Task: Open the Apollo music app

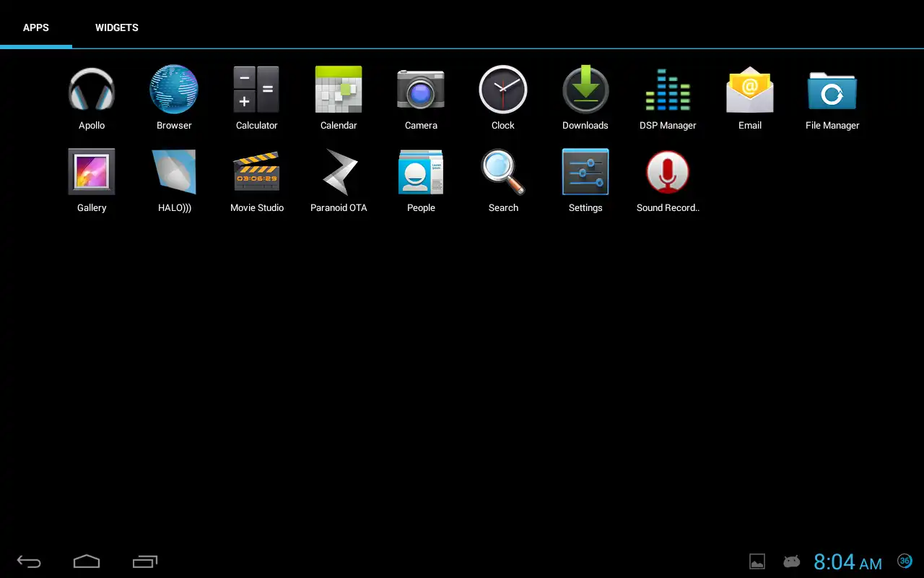Action: click(x=92, y=98)
